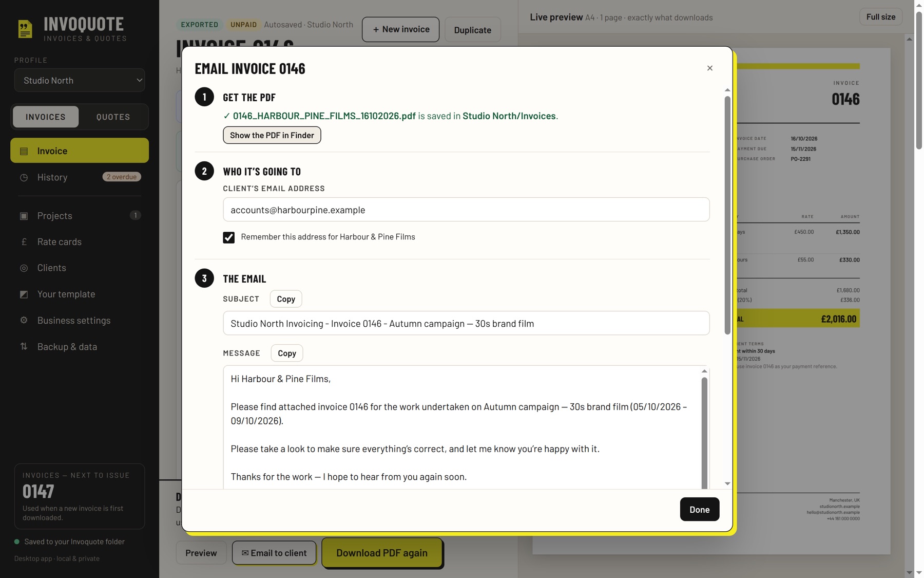Click next invoice number 0147

[x=38, y=492]
